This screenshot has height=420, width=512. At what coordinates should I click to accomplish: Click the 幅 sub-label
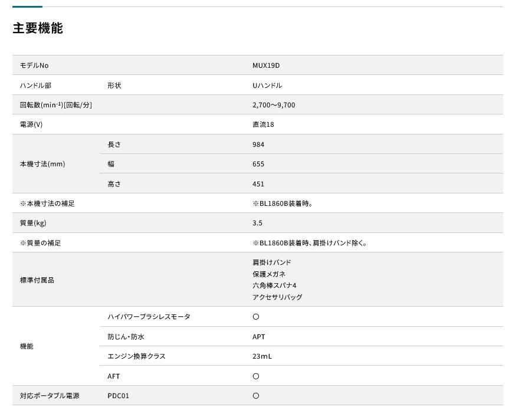coord(111,164)
